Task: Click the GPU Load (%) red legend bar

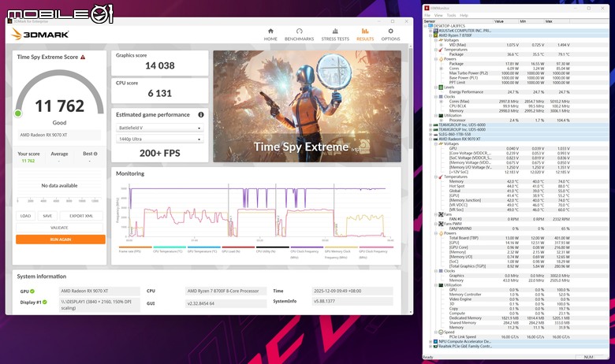Action: click(238, 247)
